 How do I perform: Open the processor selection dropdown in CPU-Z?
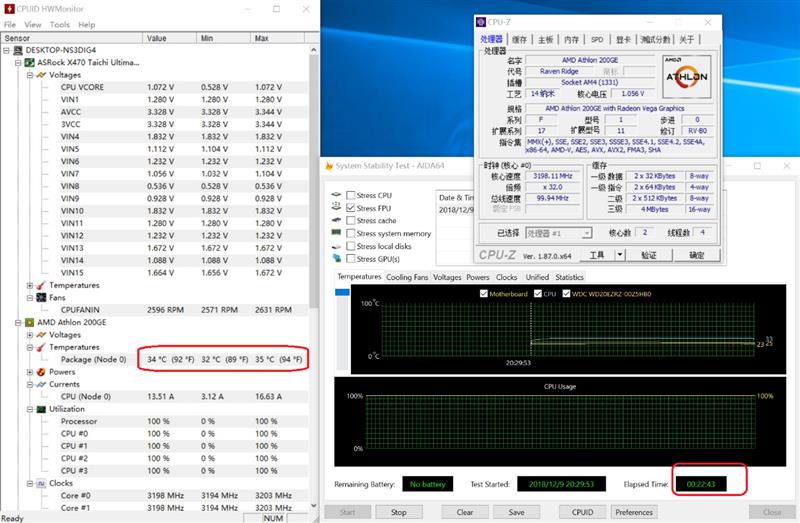558,233
